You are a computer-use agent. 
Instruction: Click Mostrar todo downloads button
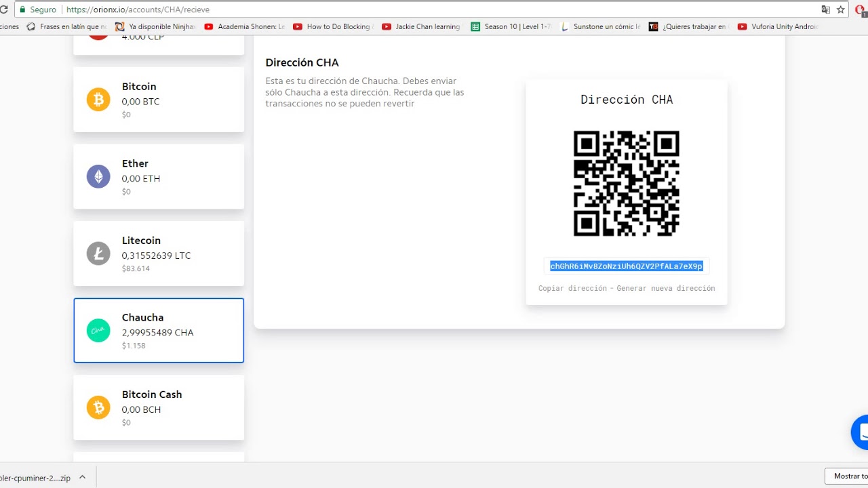pyautogui.click(x=847, y=476)
